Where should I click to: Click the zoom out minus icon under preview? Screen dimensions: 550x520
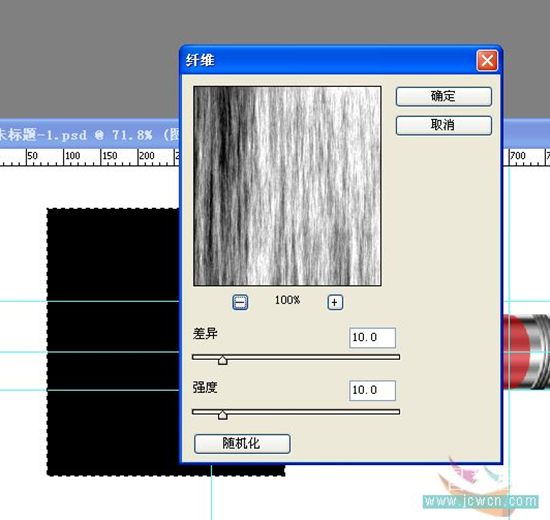coord(240,302)
